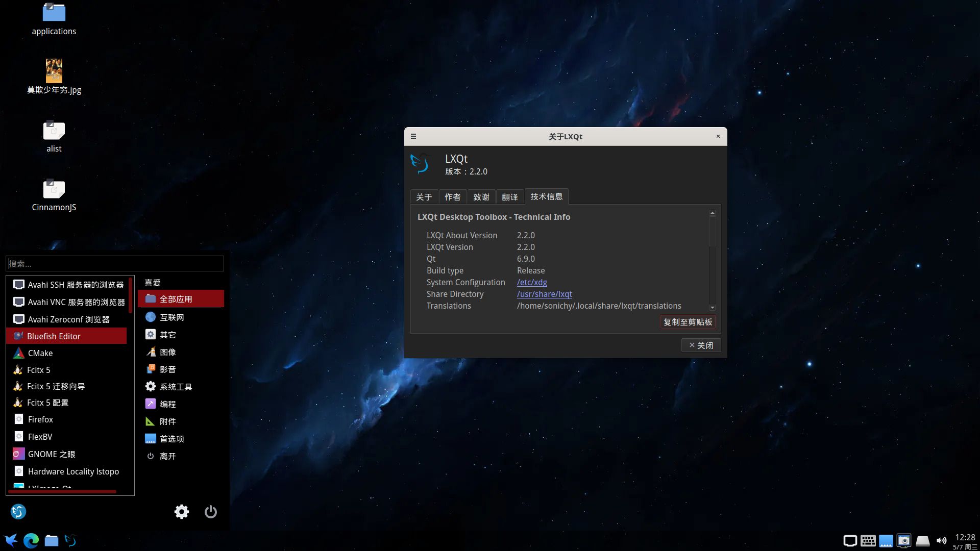Click the red horizontal scrollbar in app list
980x551 pixels.
(62, 491)
